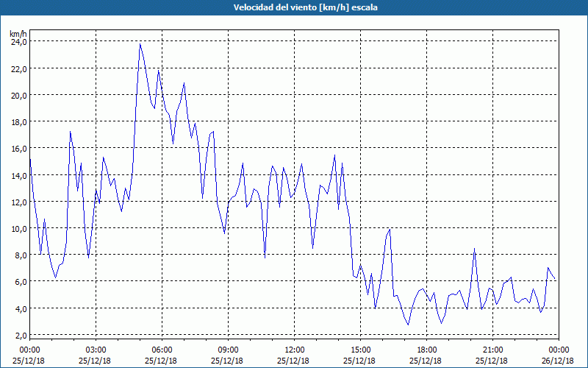
Task: Click the wind speed minimum near 17:00
Action: [408, 325]
